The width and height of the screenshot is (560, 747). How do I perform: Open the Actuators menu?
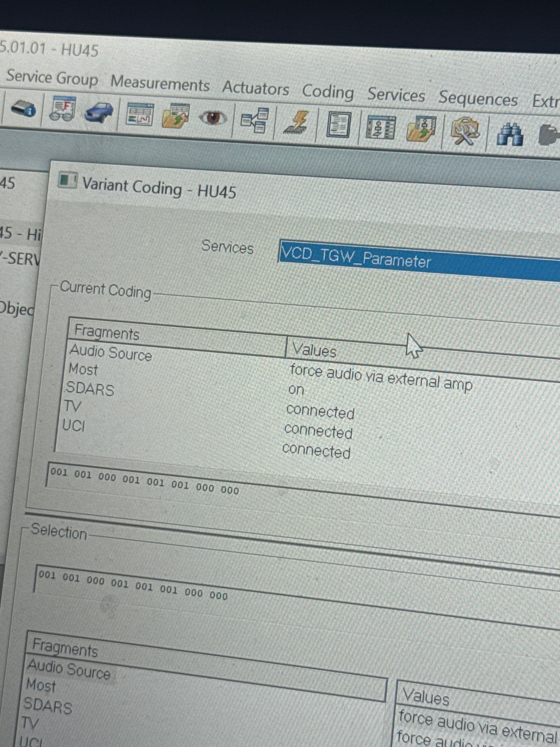coord(256,88)
